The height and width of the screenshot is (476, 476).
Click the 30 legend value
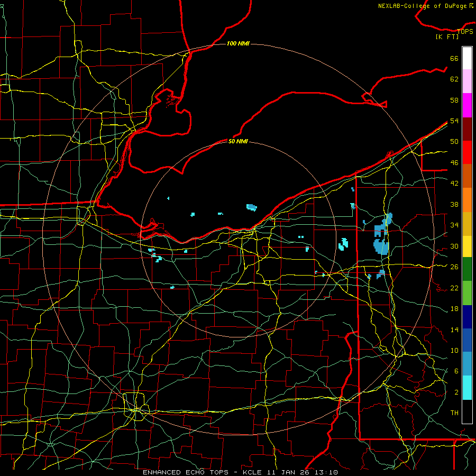click(x=454, y=246)
